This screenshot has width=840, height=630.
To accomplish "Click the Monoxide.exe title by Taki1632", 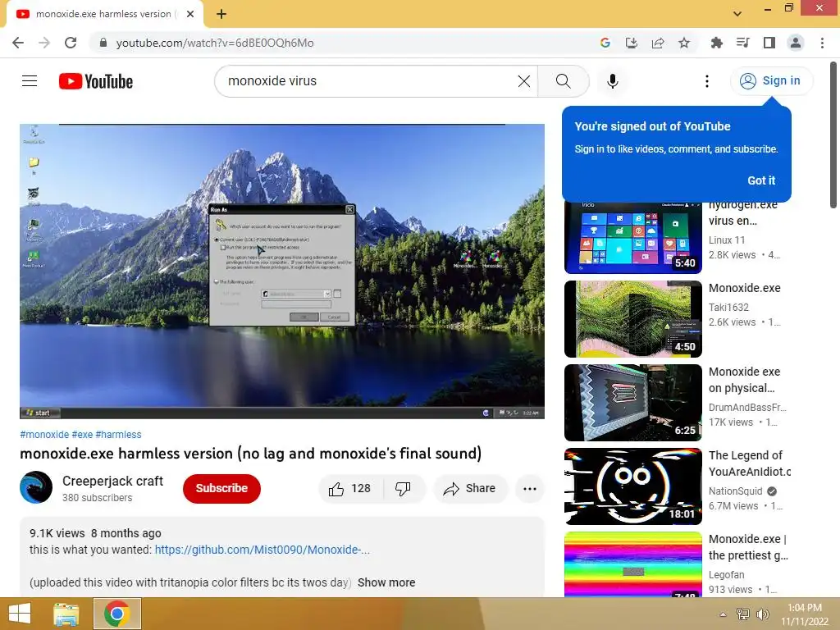I will click(745, 288).
